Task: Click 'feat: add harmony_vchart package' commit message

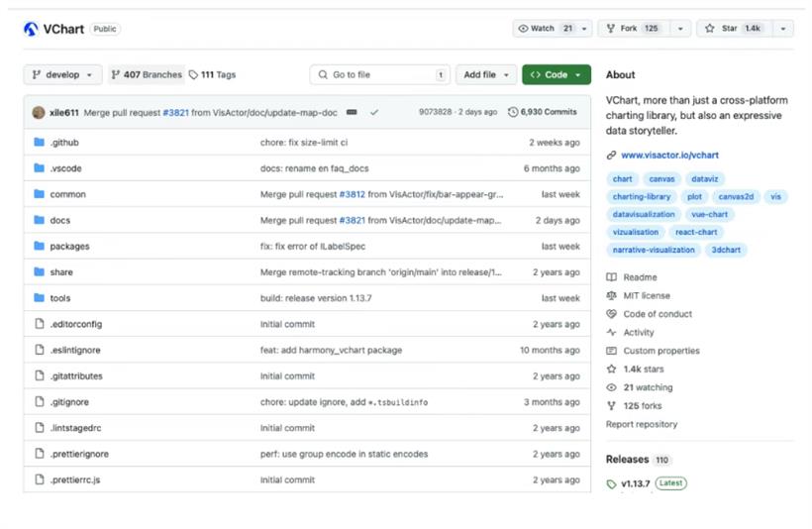Action: (331, 350)
